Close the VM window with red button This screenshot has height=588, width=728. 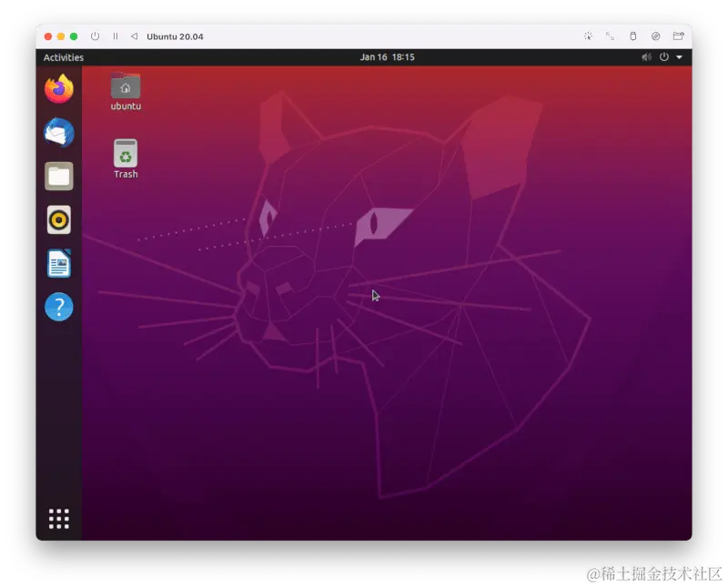click(x=48, y=36)
